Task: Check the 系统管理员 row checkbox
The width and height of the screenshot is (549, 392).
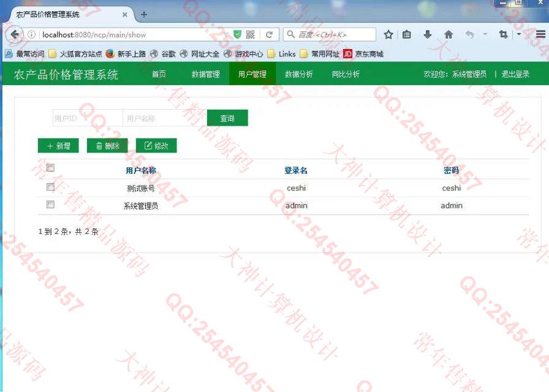Action: tap(50, 205)
